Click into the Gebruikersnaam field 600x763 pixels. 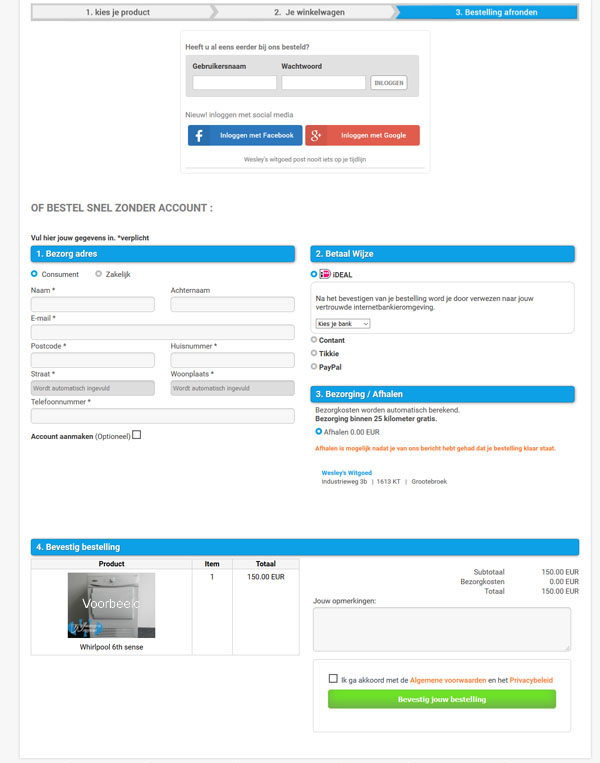point(235,83)
